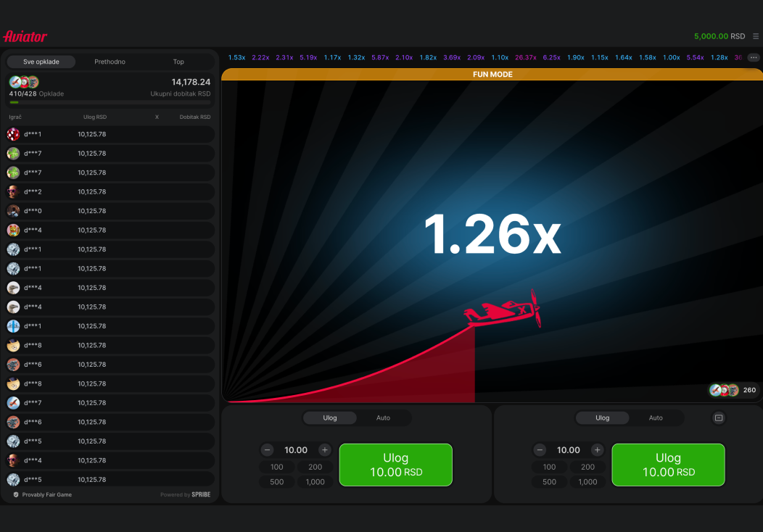Click the 26.37x multiplier in the history

pyautogui.click(x=526, y=57)
